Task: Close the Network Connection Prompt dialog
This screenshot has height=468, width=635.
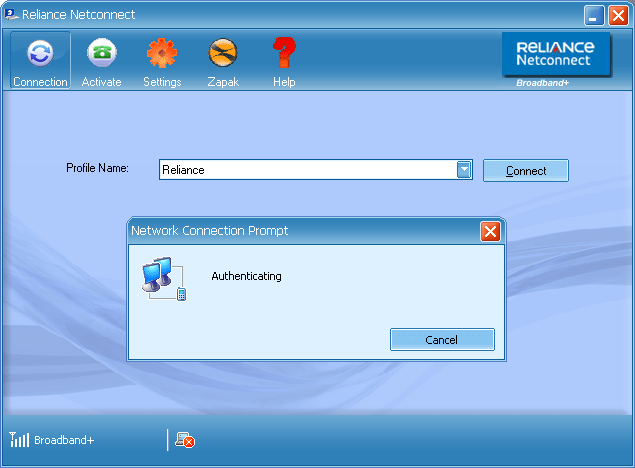Action: click(x=490, y=232)
